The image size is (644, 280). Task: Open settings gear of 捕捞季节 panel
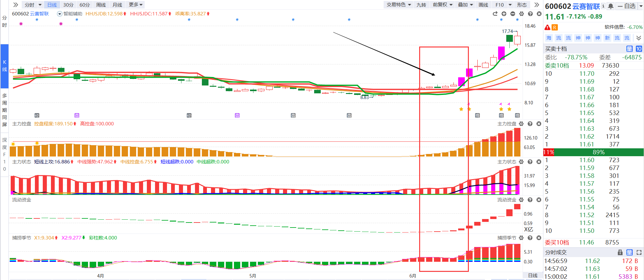coord(521,238)
